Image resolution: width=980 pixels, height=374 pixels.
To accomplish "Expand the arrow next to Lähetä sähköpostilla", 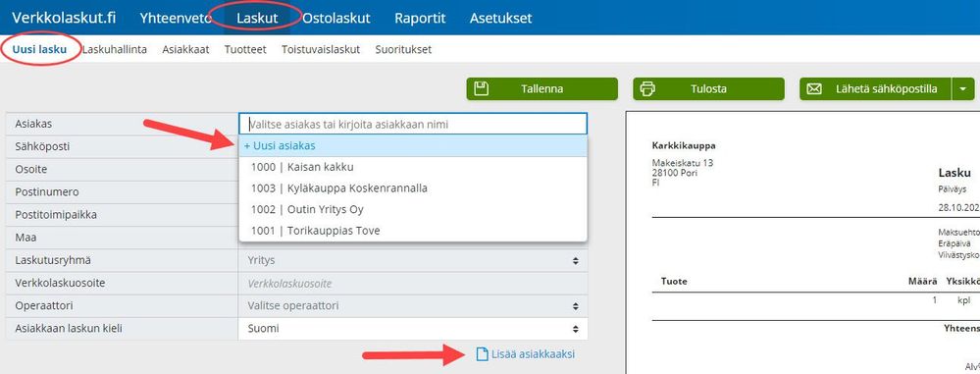I will [963, 88].
